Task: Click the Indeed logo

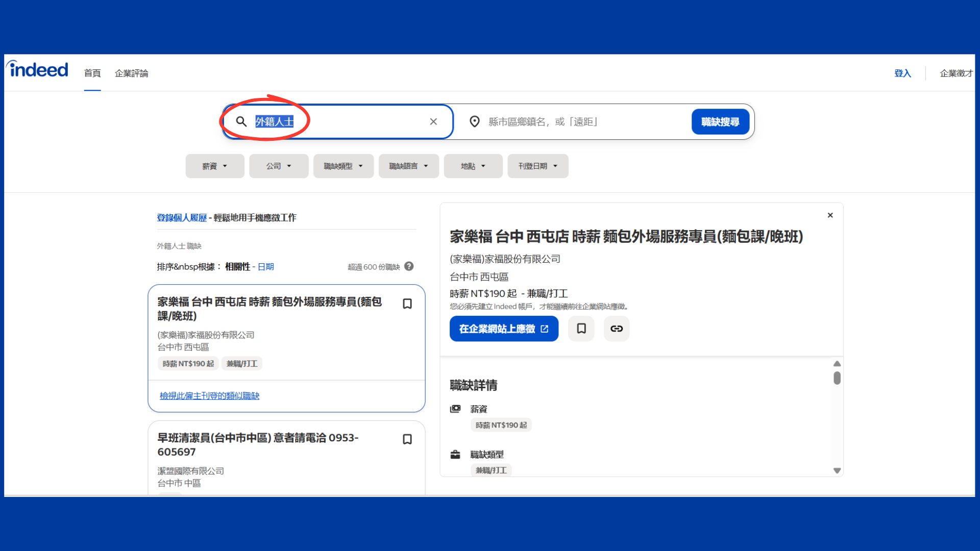Action: 38,69
